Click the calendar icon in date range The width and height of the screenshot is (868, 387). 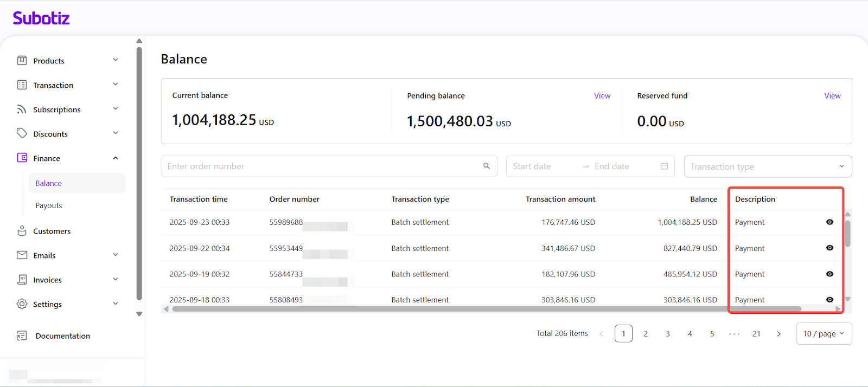664,166
